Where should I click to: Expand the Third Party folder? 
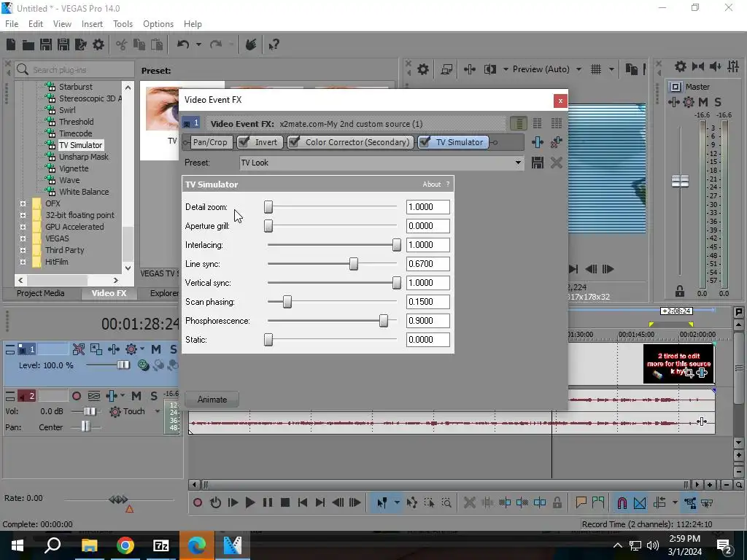(23, 251)
